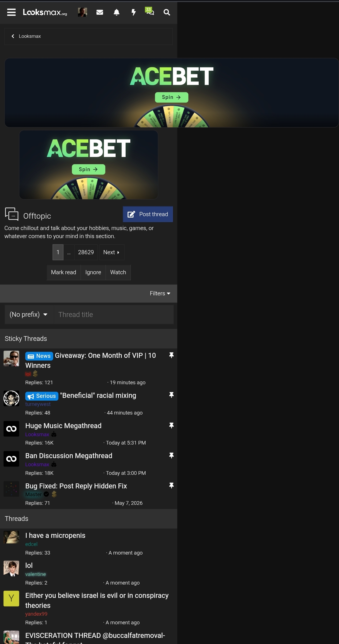Open the (No prefix) selector

(29, 314)
